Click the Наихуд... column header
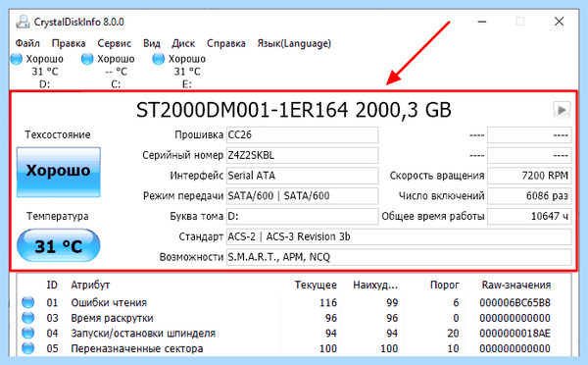588x365 pixels. pyautogui.click(x=375, y=285)
